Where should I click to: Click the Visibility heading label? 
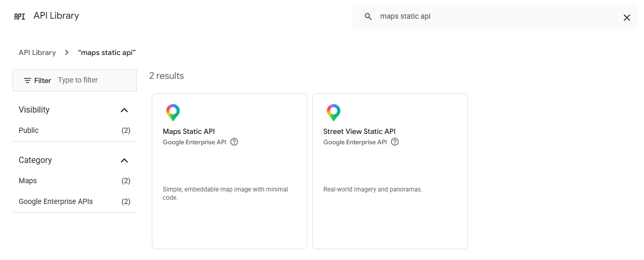[34, 110]
